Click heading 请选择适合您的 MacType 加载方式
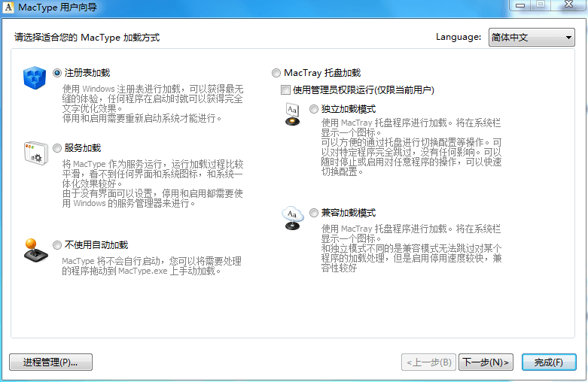 [x=87, y=38]
